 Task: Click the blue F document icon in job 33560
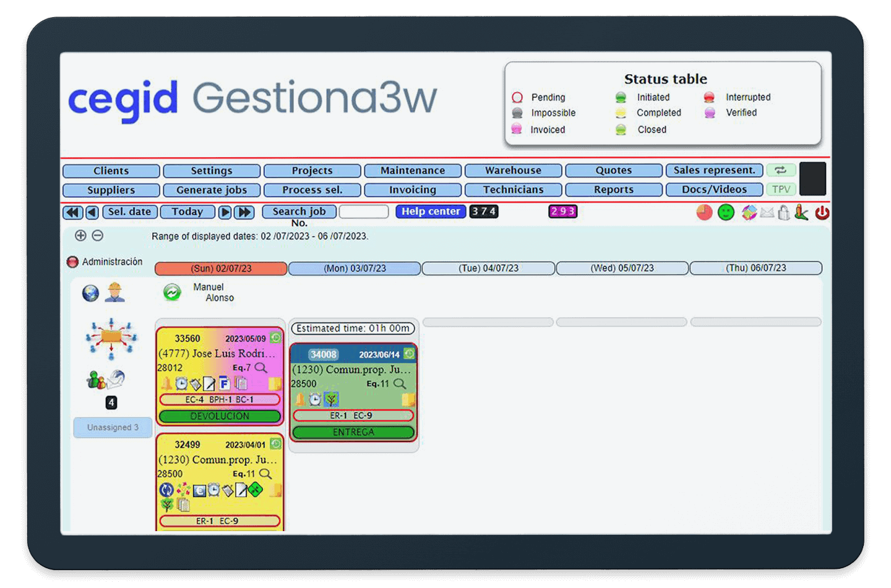225,384
